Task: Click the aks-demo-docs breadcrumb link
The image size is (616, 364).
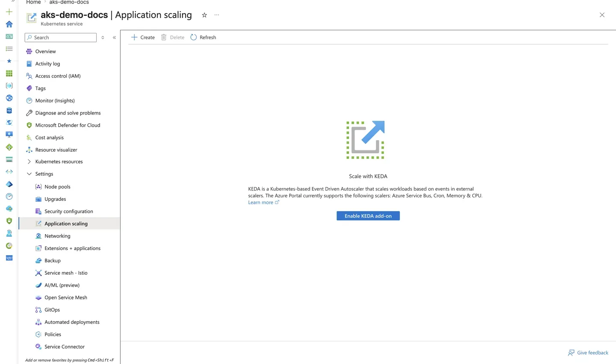Action: [69, 2]
